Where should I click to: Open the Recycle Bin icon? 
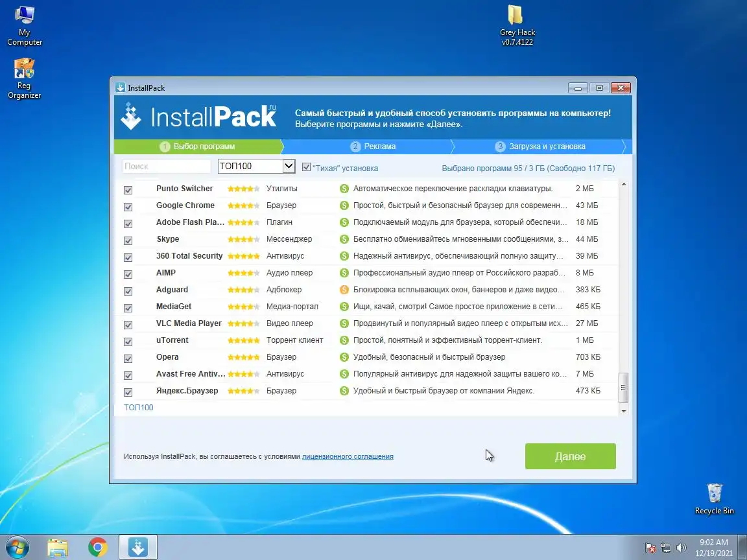pyautogui.click(x=714, y=498)
